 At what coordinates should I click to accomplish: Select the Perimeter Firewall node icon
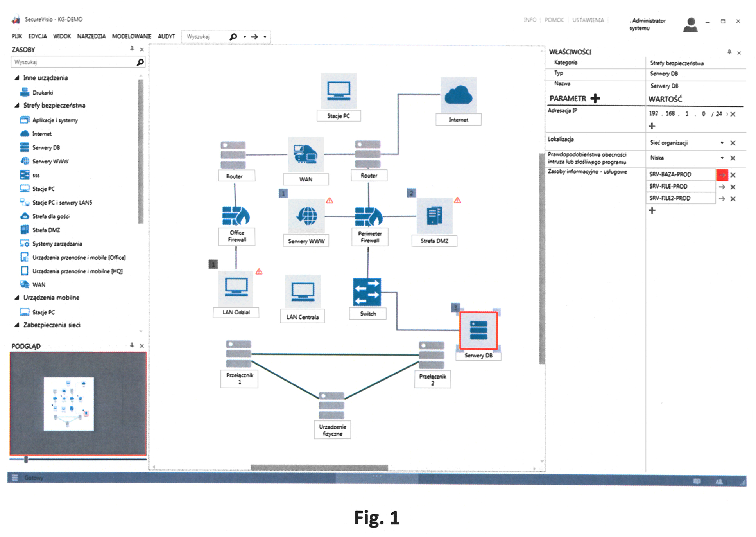coord(369,216)
